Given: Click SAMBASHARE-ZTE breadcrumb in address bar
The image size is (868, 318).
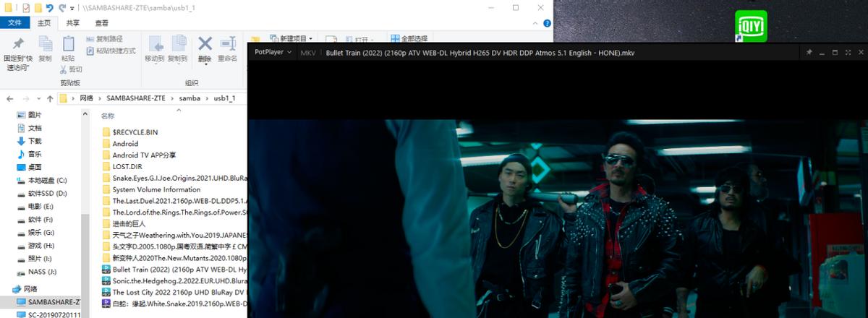Looking at the screenshot, I should pyautogui.click(x=137, y=98).
